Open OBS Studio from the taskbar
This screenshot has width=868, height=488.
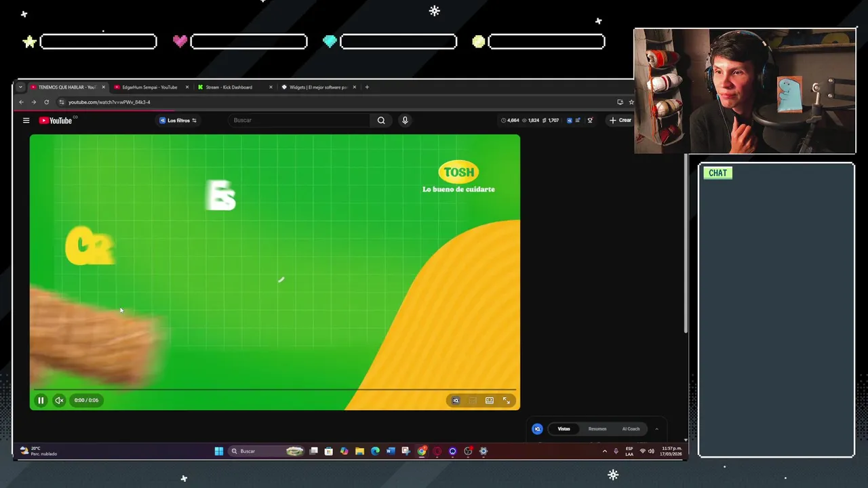click(468, 451)
